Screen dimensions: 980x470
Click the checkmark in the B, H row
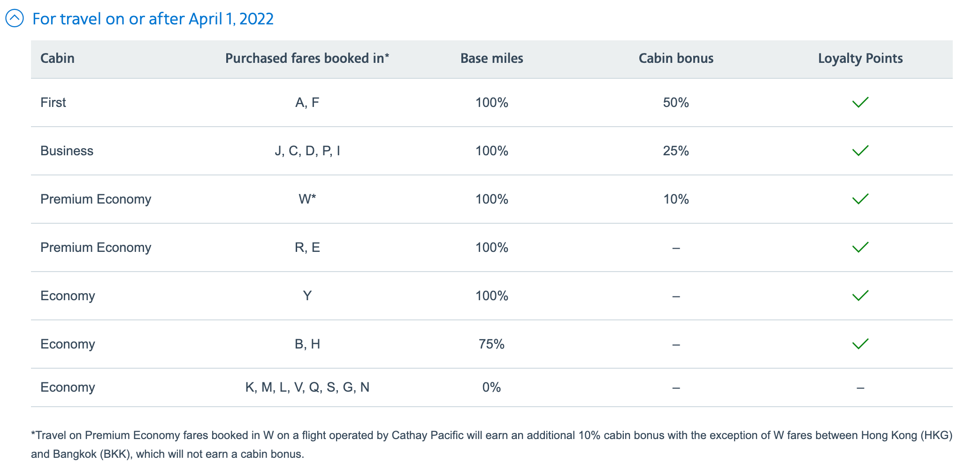tap(860, 344)
